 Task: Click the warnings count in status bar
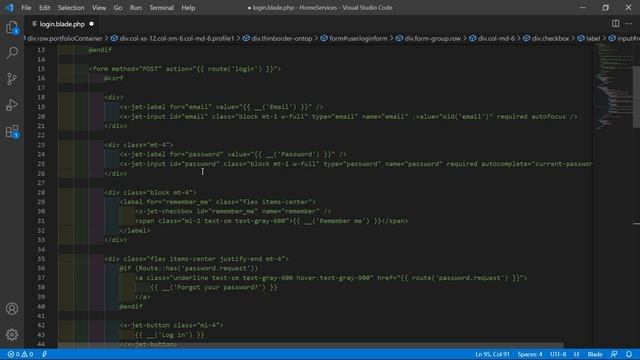27,354
